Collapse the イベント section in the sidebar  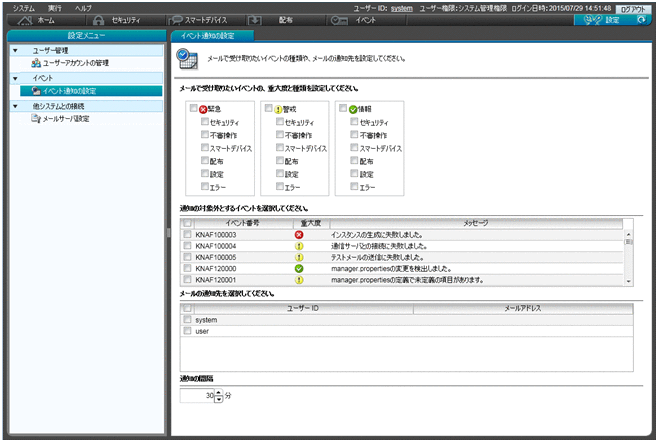15,77
